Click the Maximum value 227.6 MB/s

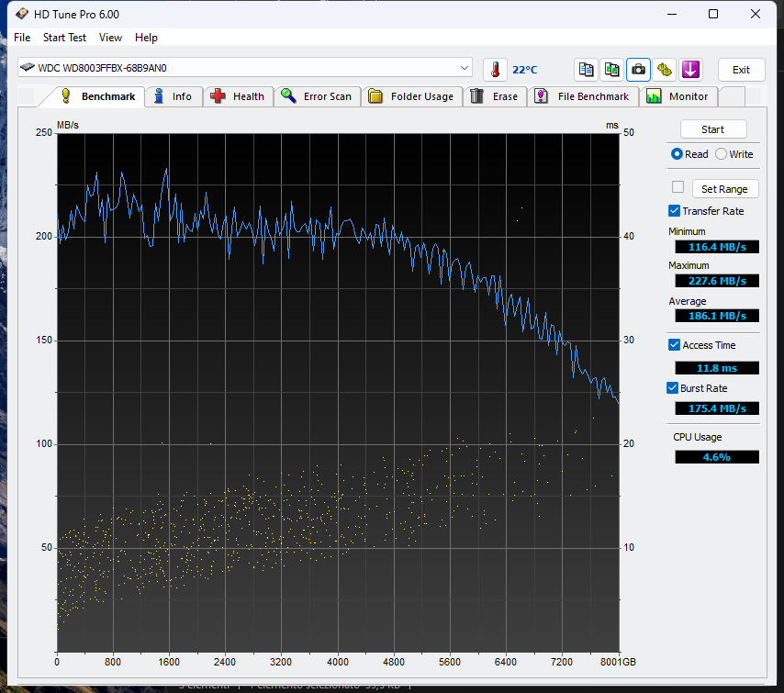[717, 281]
